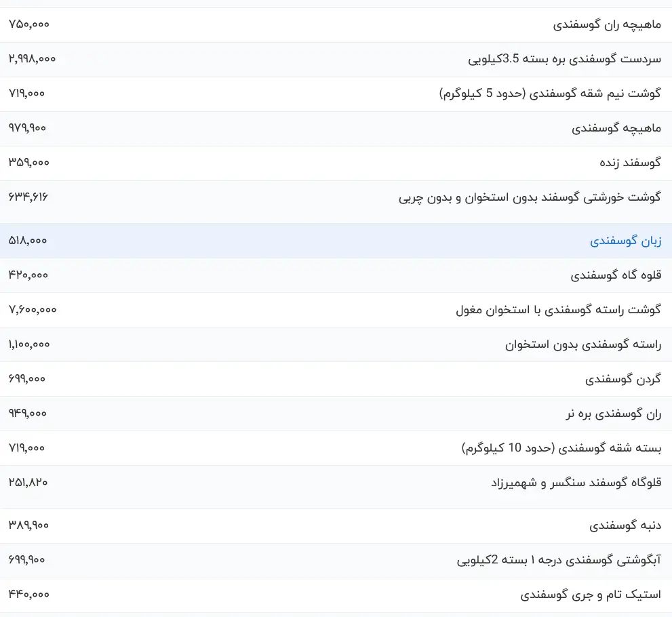Select آبگوشتی گوسفندی درجه ۱ بسته 2کیلویی
The width and height of the screenshot is (672, 617).
[x=559, y=560]
